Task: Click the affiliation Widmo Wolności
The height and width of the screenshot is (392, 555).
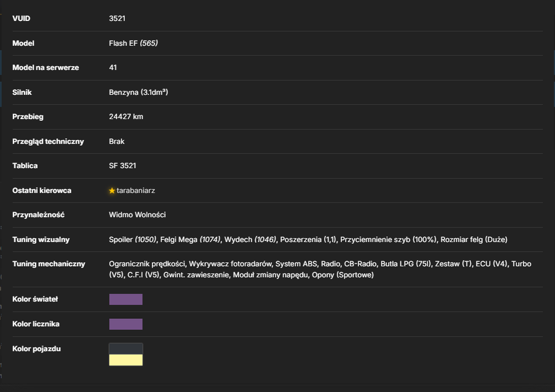Action: (137, 215)
